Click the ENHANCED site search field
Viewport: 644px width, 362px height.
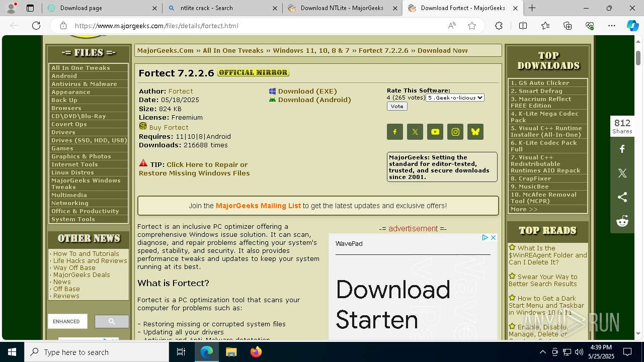click(x=67, y=321)
